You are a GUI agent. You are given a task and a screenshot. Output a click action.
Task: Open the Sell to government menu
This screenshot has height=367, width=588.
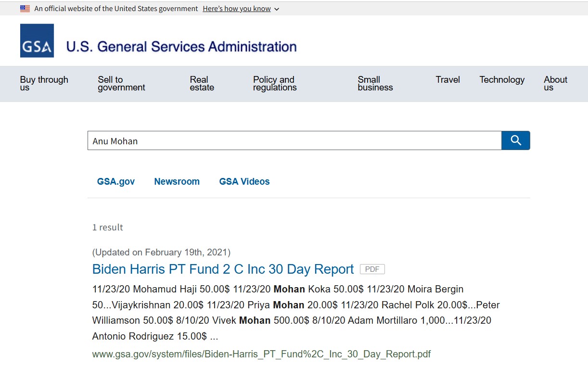pyautogui.click(x=121, y=84)
